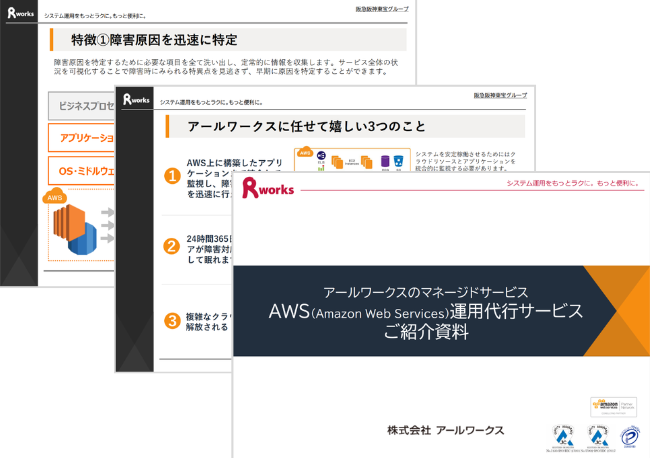This screenshot has width=650, height=458.
Task: Click the OS・ミドルウェア orange box
Action: (81, 171)
